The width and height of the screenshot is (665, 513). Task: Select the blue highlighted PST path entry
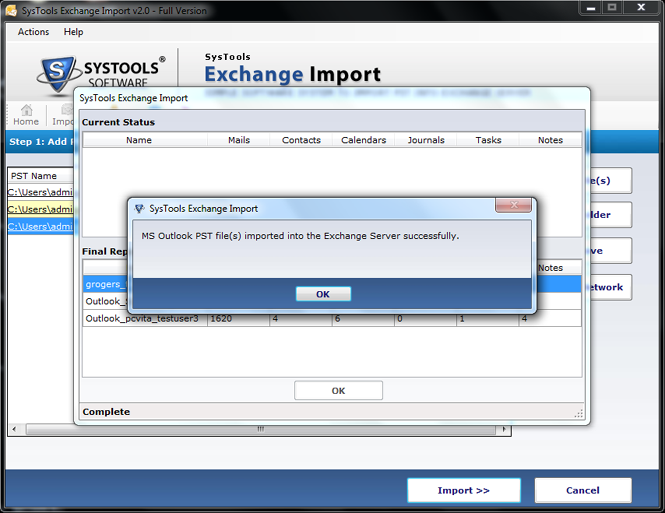(41, 226)
